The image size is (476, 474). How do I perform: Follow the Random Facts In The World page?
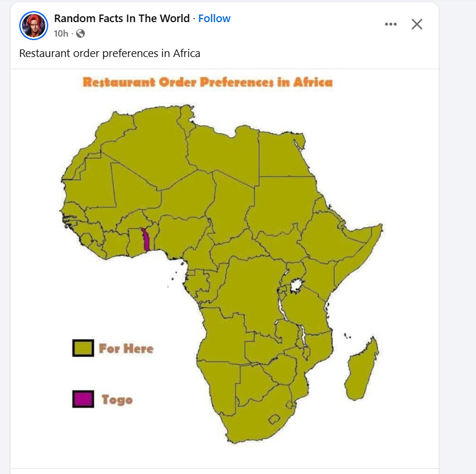pos(214,19)
